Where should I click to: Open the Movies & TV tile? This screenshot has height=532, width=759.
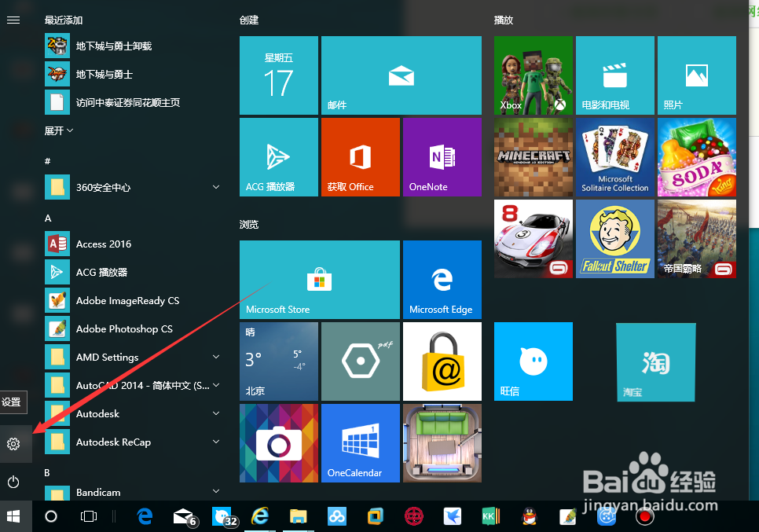pyautogui.click(x=615, y=75)
